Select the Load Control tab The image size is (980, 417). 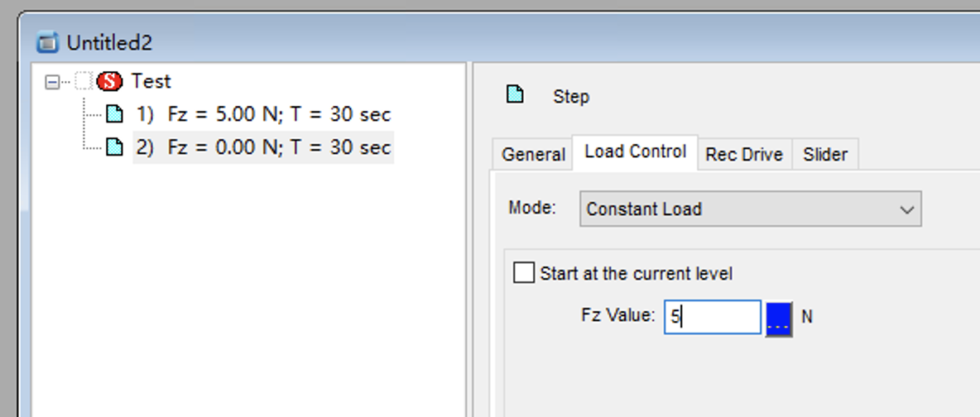pyautogui.click(x=635, y=152)
